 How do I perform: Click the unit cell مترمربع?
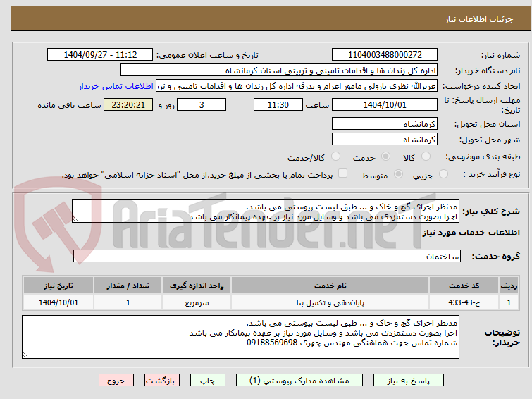(197, 302)
